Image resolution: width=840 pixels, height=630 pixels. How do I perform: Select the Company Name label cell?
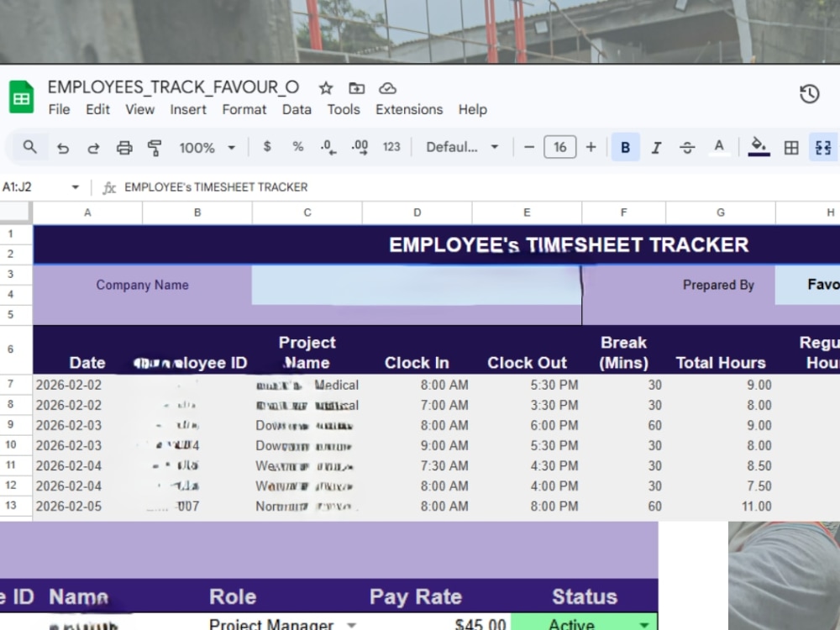[x=143, y=285]
